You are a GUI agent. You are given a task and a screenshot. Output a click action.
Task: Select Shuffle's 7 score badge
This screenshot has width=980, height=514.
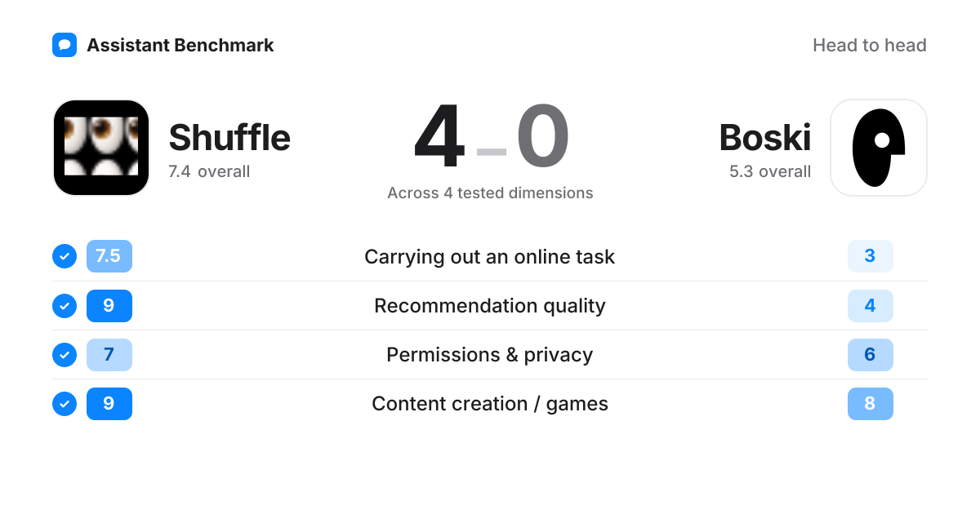coord(109,355)
